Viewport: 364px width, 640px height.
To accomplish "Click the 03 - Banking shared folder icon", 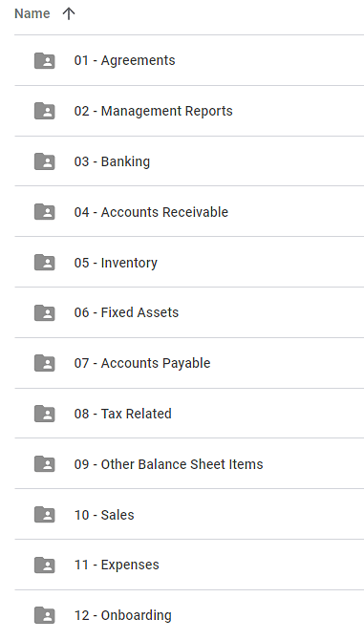I will coord(45,161).
